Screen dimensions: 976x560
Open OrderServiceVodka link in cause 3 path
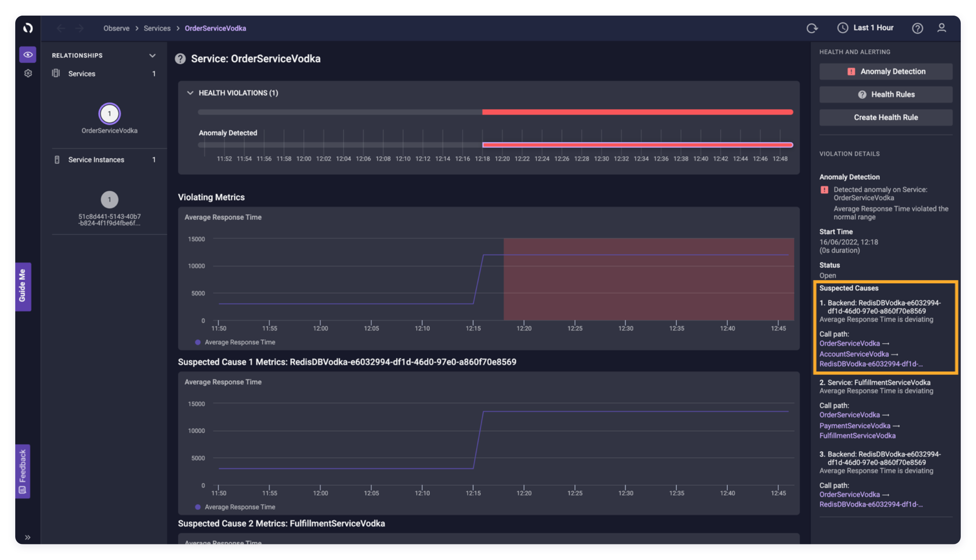[x=849, y=494]
